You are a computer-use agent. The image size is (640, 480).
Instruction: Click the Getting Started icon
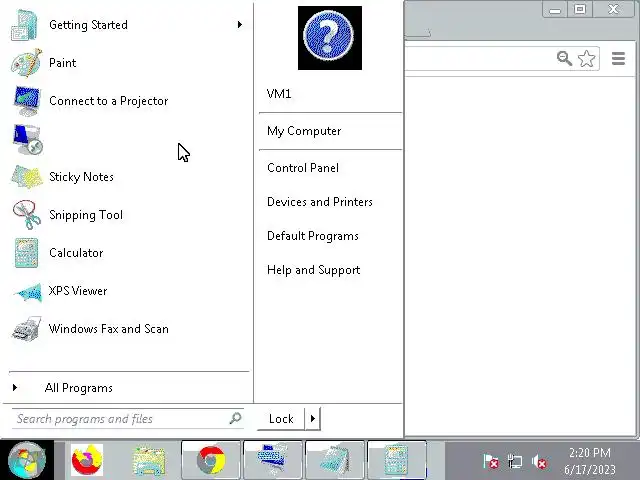(x=24, y=25)
